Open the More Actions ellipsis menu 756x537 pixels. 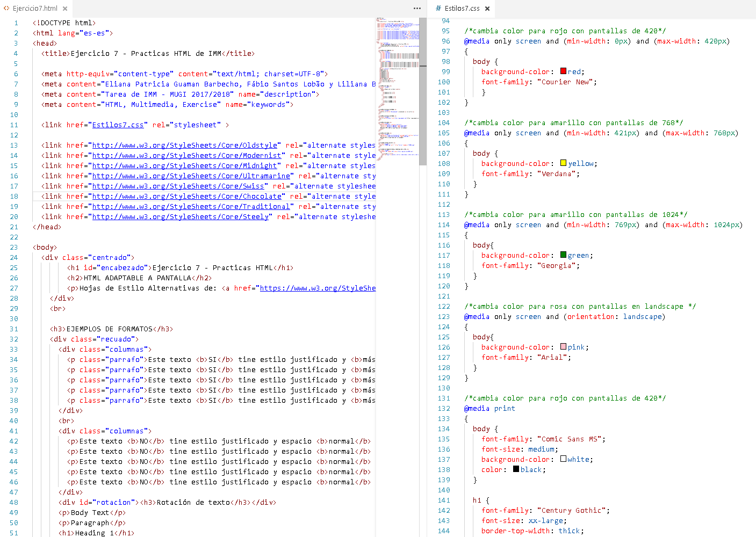tap(417, 9)
